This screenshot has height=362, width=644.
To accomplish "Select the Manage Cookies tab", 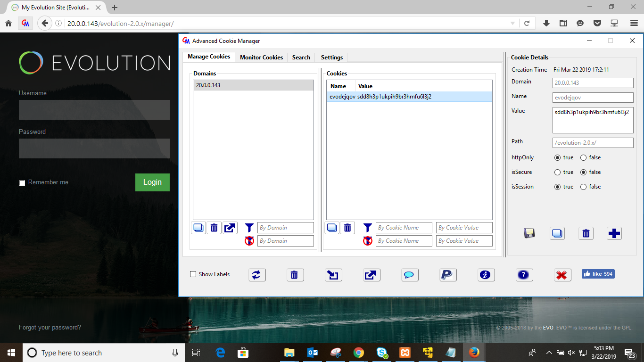I will click(x=209, y=57).
